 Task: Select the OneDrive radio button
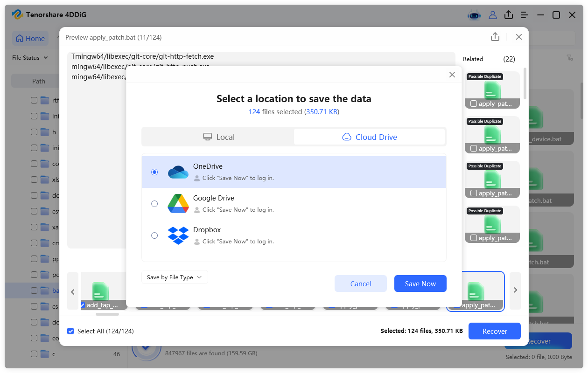(154, 172)
